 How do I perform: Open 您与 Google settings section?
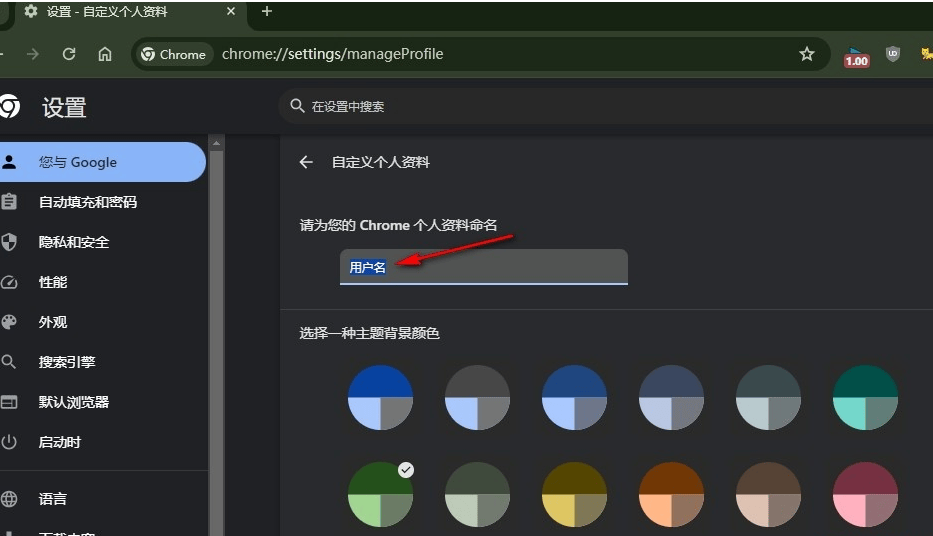(78, 162)
